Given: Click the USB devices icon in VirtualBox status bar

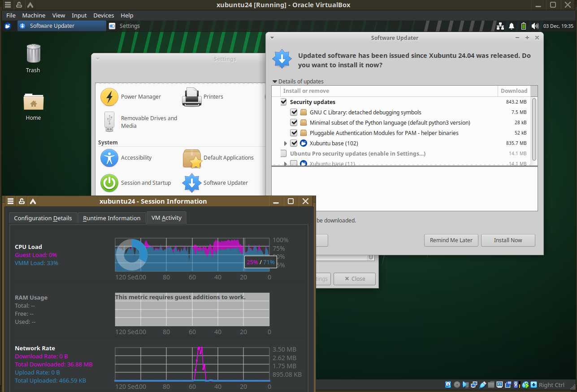Looking at the screenshot, I should [x=482, y=385].
